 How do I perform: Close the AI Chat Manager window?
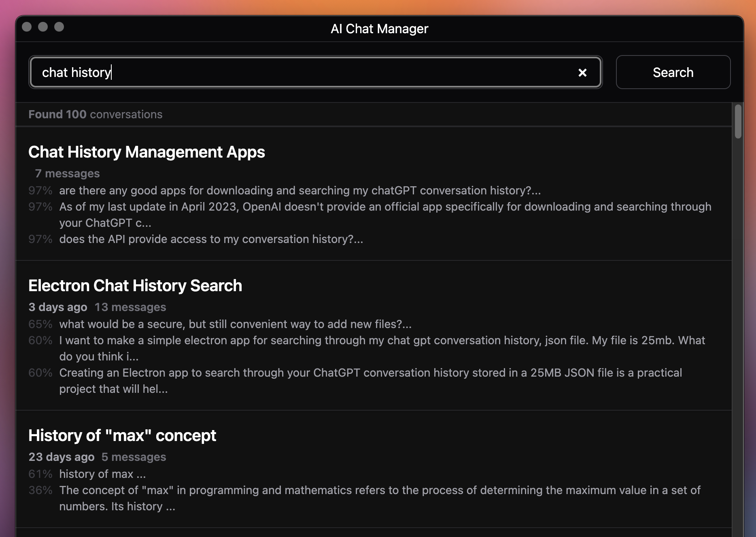[x=27, y=27]
